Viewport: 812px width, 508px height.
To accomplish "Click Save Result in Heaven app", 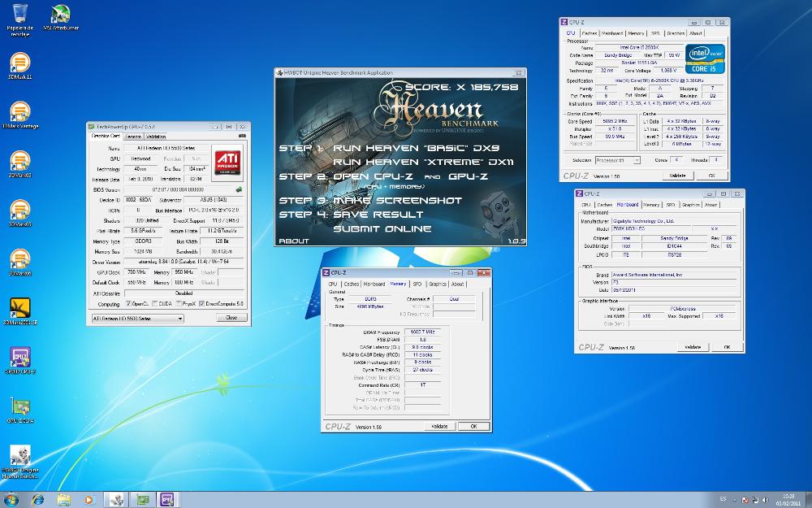I will point(378,215).
